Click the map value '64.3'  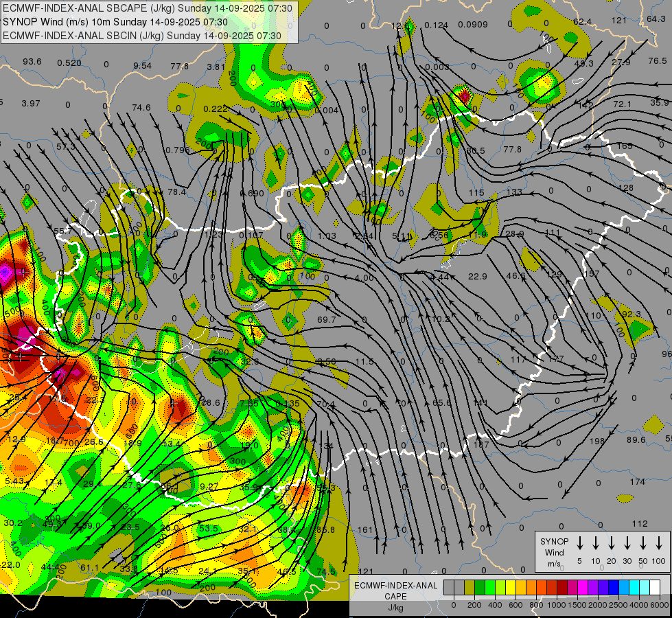(x=656, y=19)
